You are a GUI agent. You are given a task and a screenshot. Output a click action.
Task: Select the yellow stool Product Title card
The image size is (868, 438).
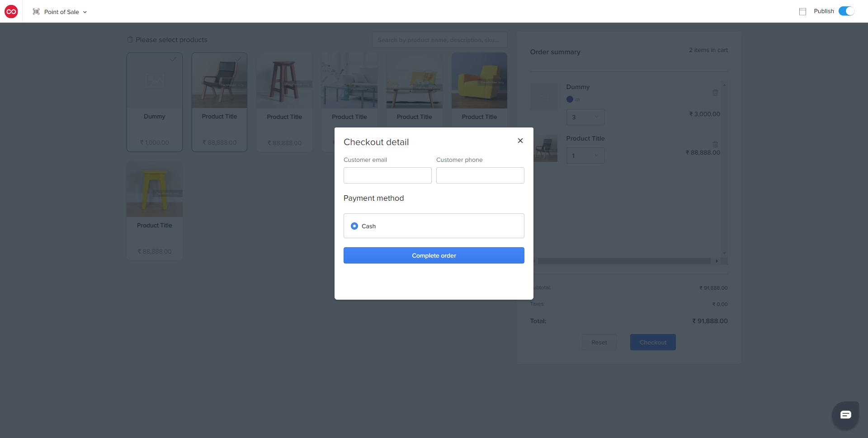[155, 211]
